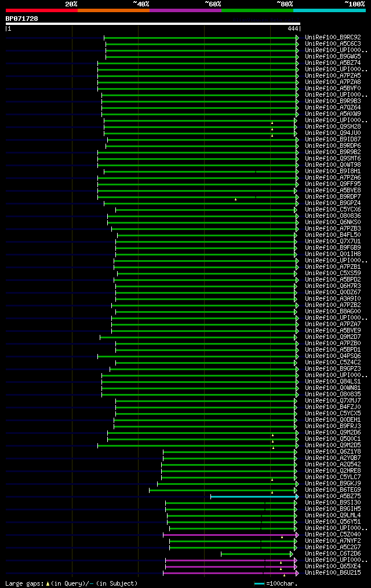Select hit label UniRef100_Q9M2D7

click(x=333, y=337)
